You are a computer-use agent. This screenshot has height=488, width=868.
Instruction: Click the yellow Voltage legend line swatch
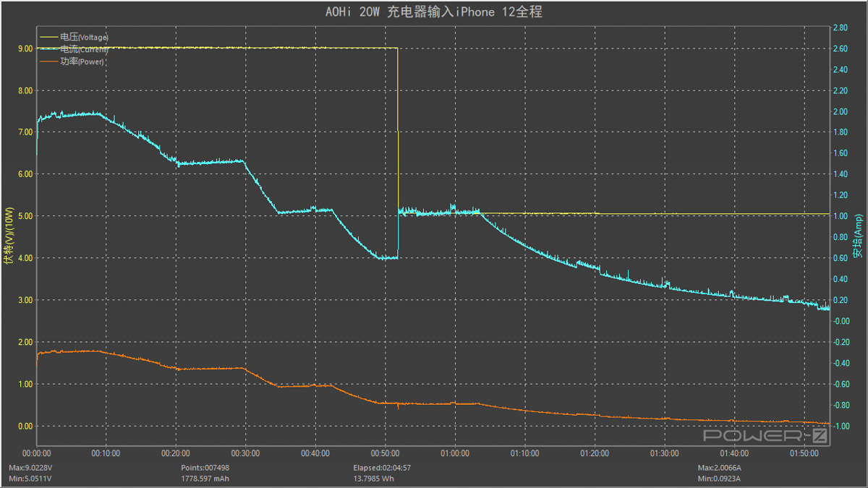point(49,37)
